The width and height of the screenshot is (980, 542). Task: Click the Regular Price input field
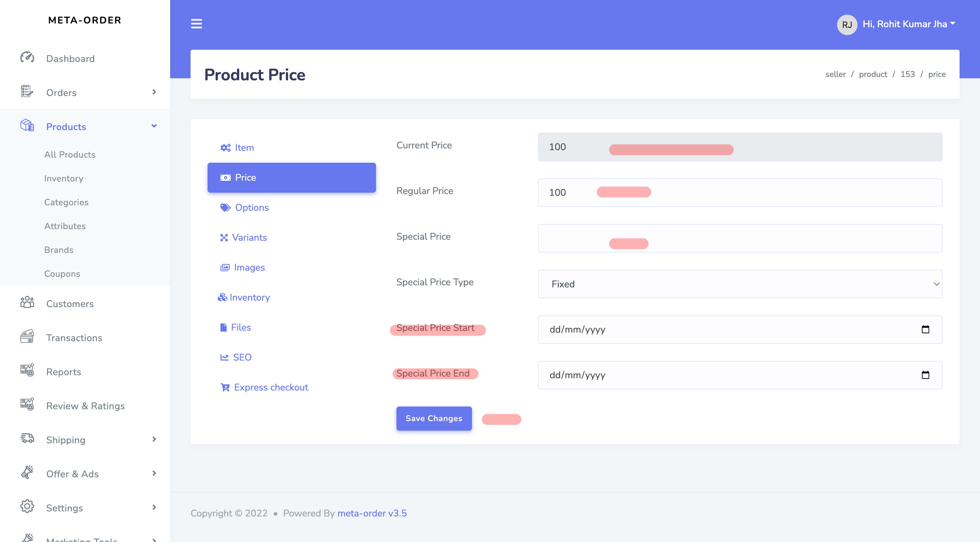[739, 193]
